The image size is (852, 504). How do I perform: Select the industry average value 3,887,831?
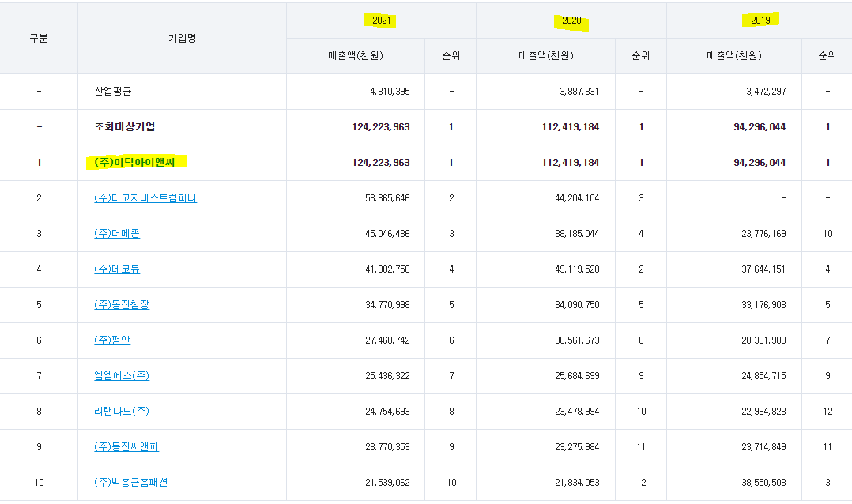[579, 92]
